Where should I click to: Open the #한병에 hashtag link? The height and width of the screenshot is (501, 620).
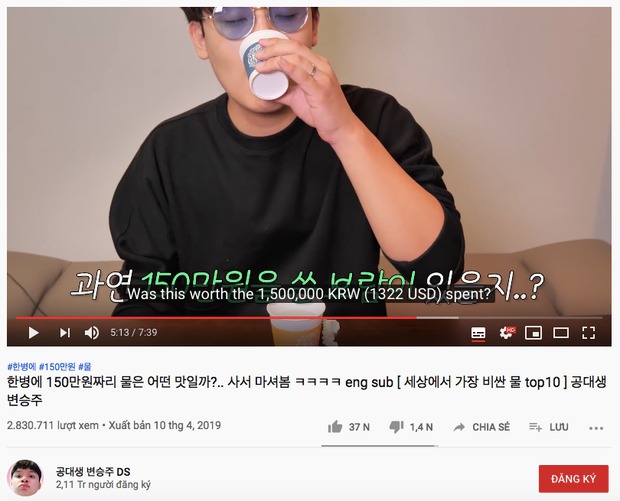(x=21, y=367)
